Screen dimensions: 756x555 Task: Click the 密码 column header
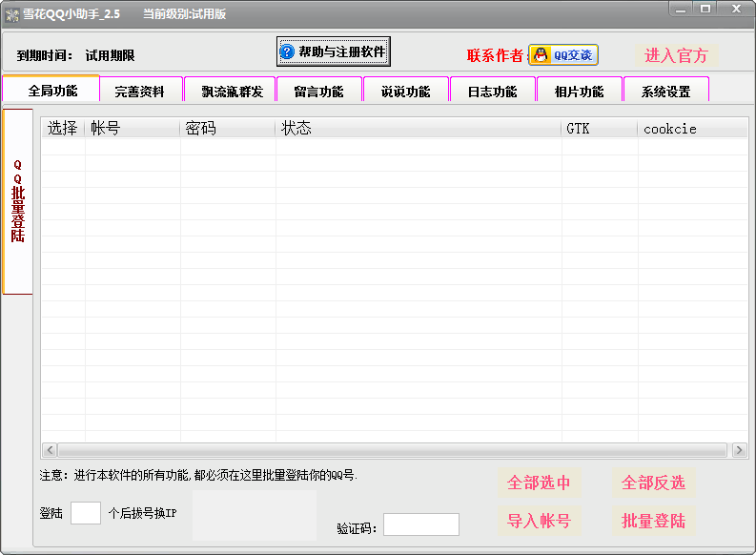pos(228,129)
